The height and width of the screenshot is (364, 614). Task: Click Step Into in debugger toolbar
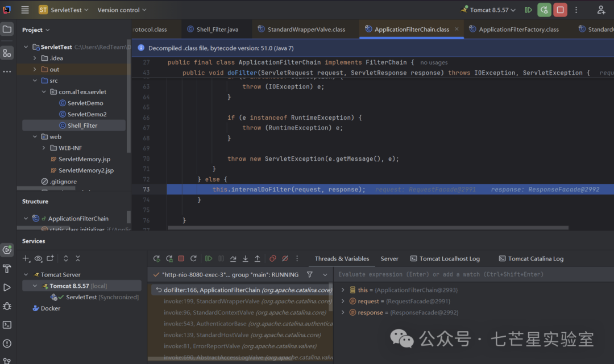[245, 258]
